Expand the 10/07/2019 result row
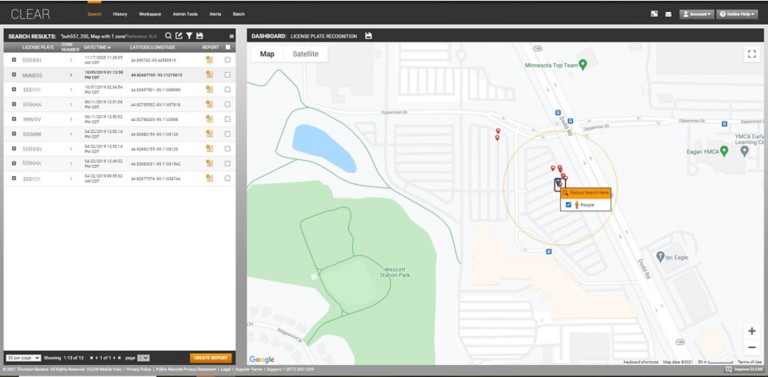This screenshot has width=768, height=377. tap(14, 89)
